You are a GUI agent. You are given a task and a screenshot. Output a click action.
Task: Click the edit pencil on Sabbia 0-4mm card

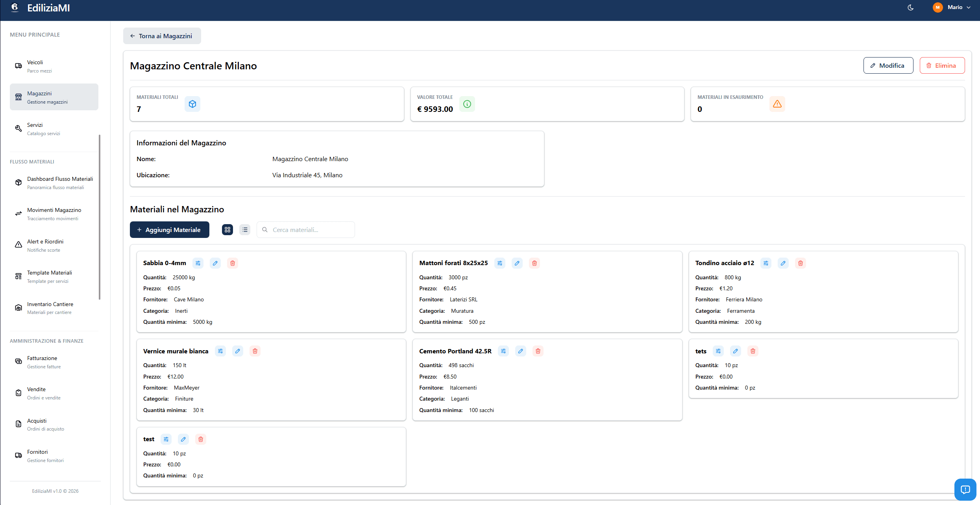pyautogui.click(x=215, y=263)
